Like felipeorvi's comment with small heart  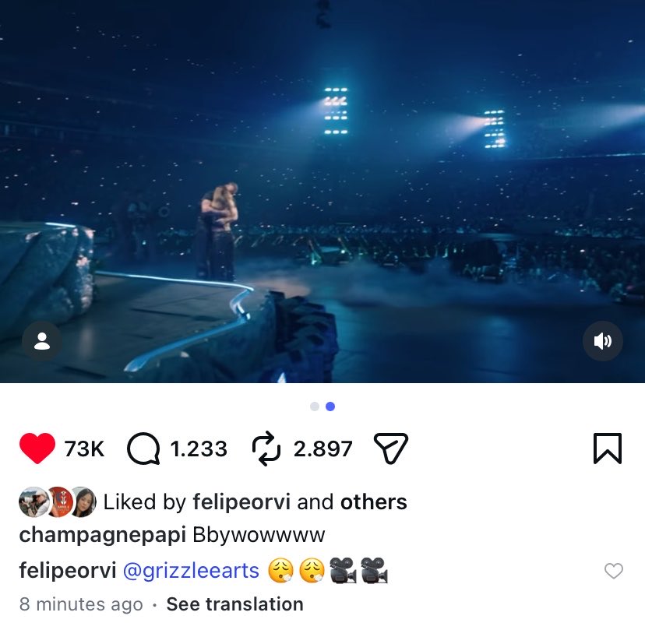pos(614,571)
